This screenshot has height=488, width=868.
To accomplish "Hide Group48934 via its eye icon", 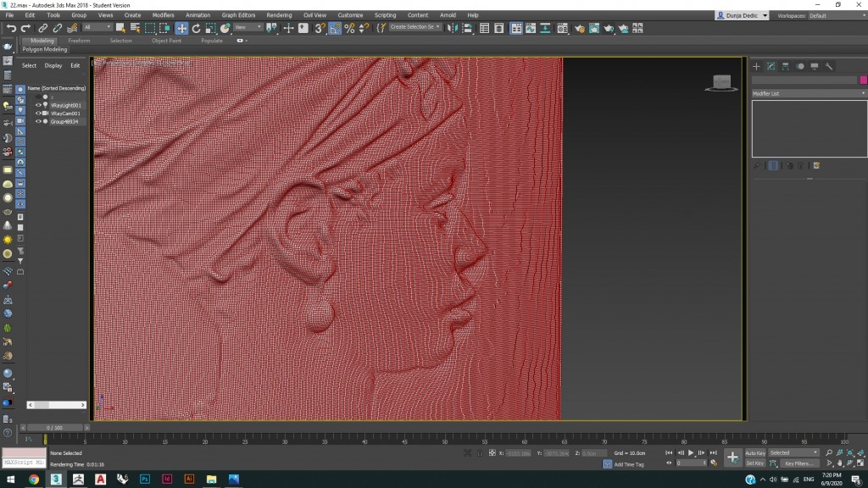I will click(38, 122).
